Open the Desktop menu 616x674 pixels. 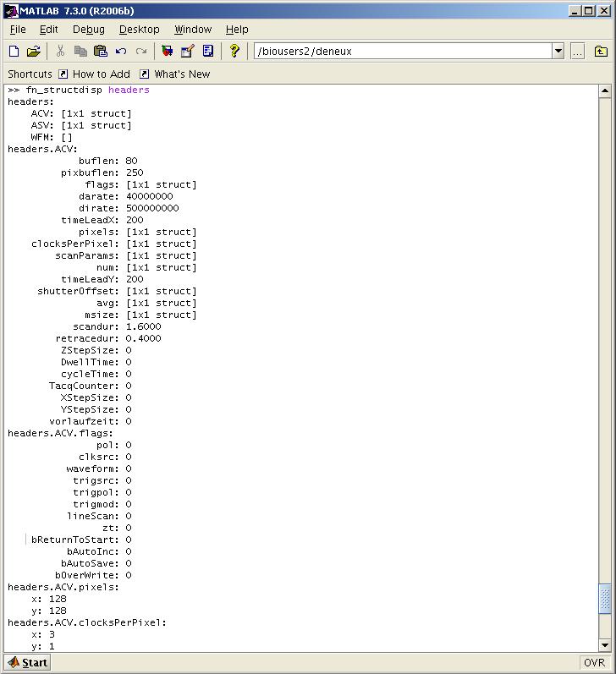tap(140, 30)
